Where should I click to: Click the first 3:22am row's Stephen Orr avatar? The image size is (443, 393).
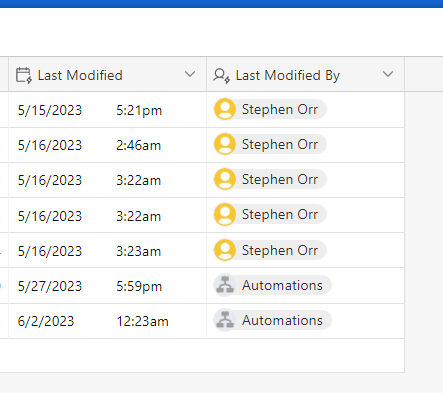pos(225,179)
